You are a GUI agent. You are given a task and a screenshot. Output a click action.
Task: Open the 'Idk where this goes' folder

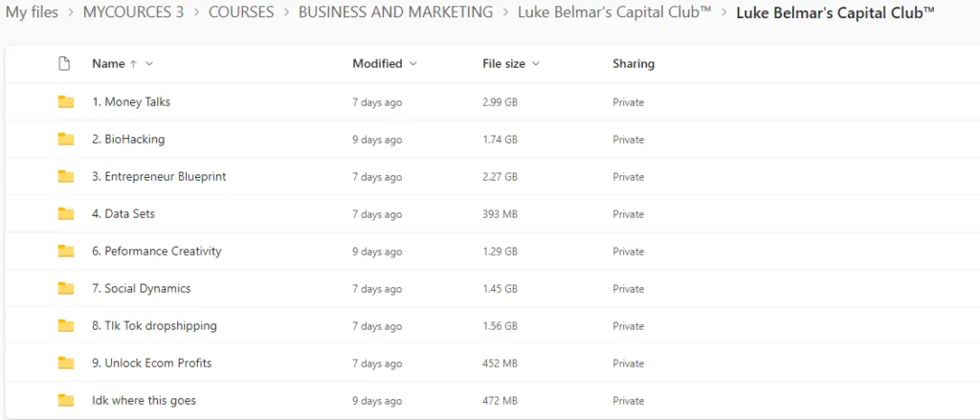(x=144, y=400)
